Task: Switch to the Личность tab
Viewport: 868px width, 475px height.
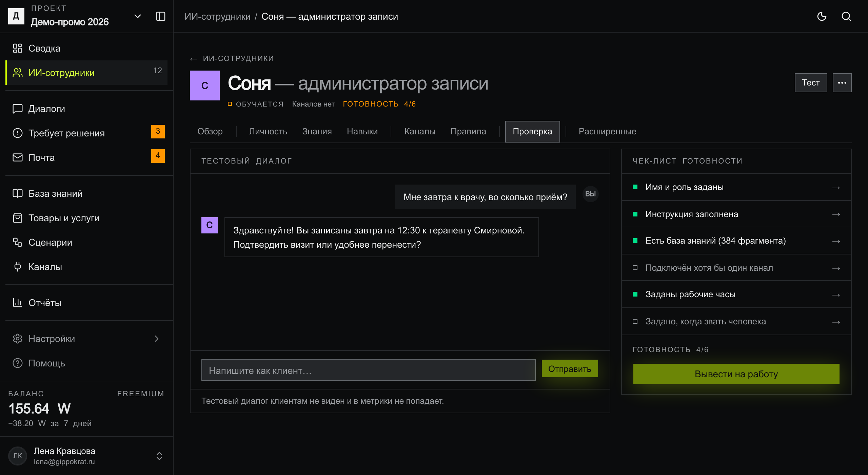Action: tap(268, 132)
